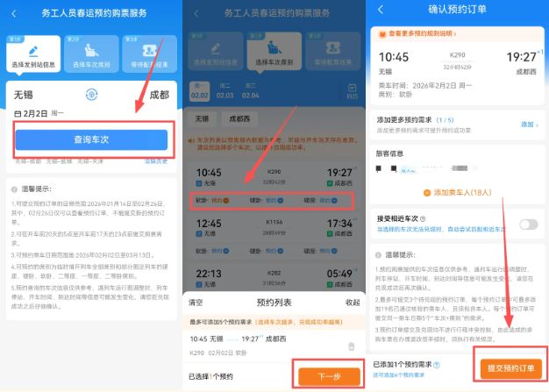Switch to 选择车次席别 step tab
This screenshot has height=392, width=549.
[x=92, y=53]
